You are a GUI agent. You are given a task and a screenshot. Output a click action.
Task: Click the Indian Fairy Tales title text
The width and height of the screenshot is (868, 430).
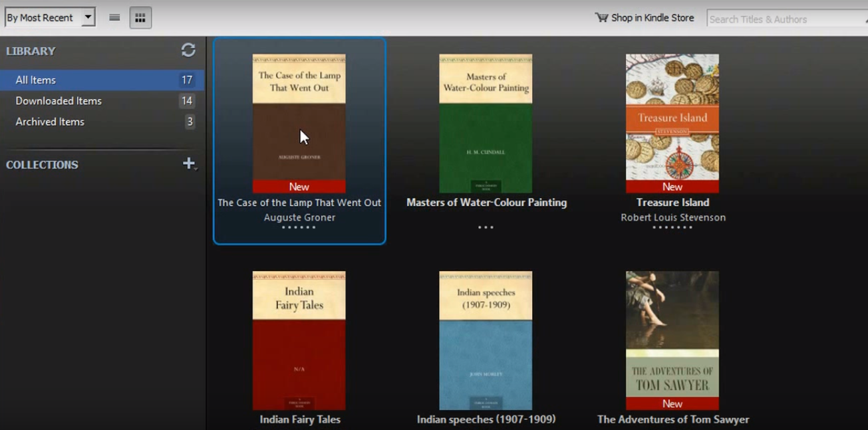pyautogui.click(x=300, y=419)
